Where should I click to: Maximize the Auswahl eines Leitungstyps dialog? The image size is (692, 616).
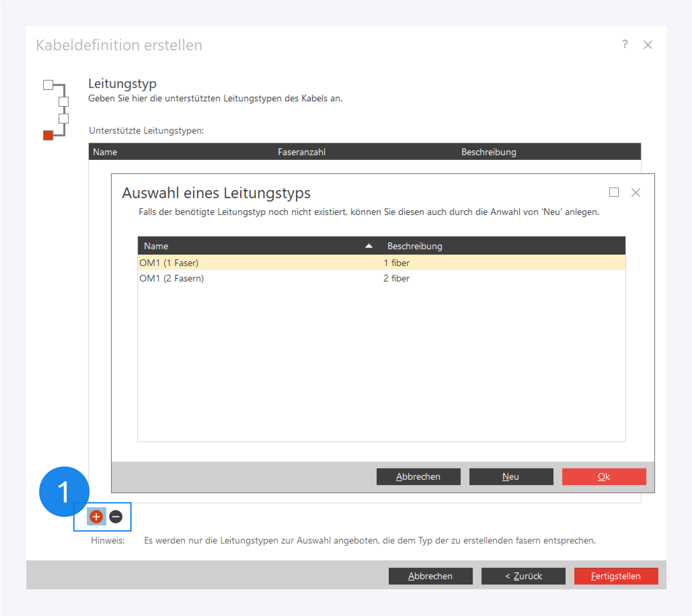(x=614, y=192)
